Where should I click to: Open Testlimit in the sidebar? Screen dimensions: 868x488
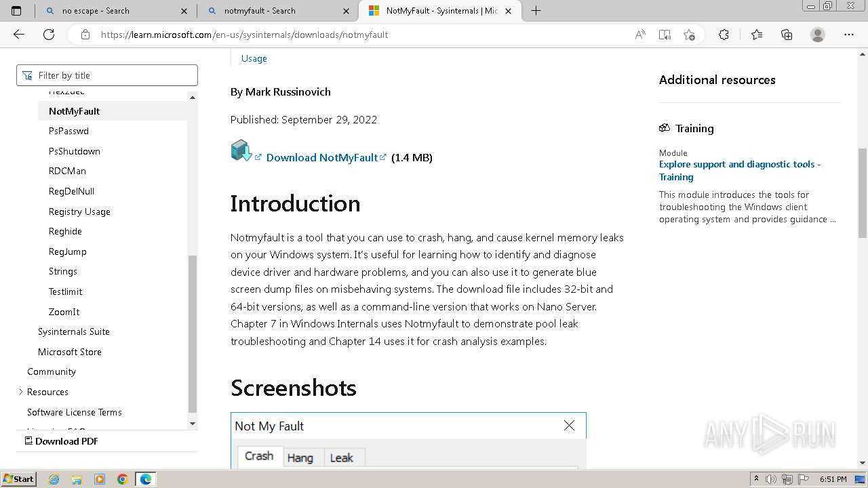click(65, 291)
